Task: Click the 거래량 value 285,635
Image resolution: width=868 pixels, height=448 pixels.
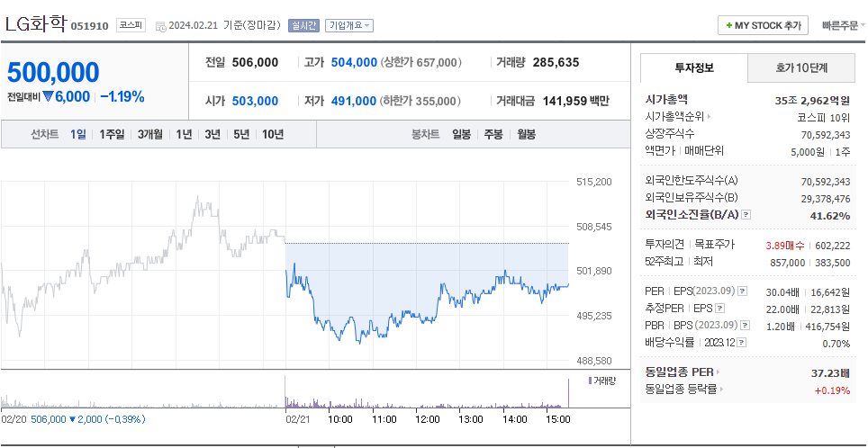Action: click(556, 62)
